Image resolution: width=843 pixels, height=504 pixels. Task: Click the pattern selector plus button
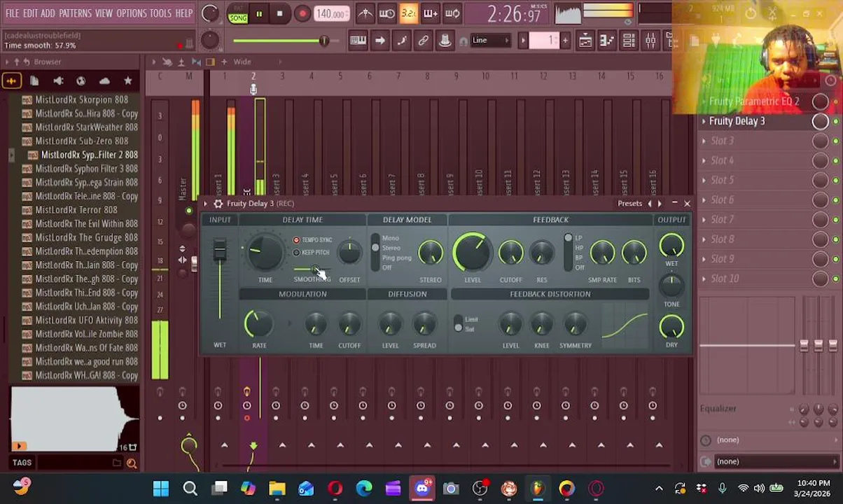[x=565, y=41]
